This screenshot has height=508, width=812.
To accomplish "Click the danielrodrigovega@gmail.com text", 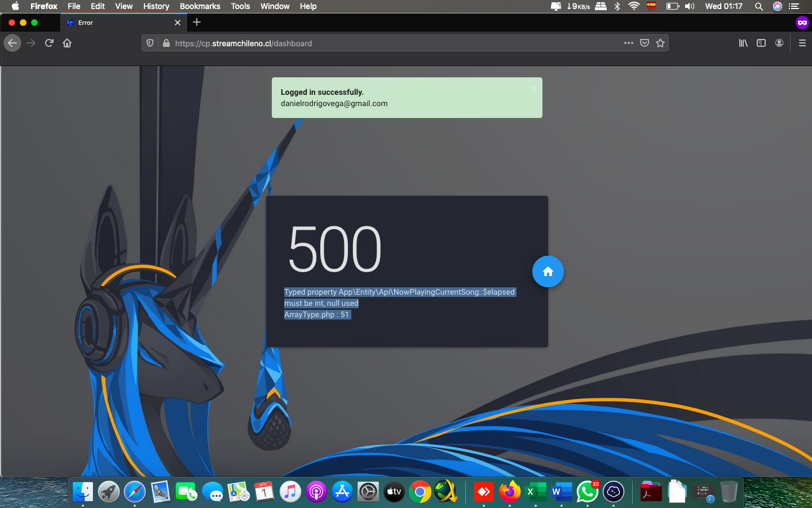I will tap(334, 103).
